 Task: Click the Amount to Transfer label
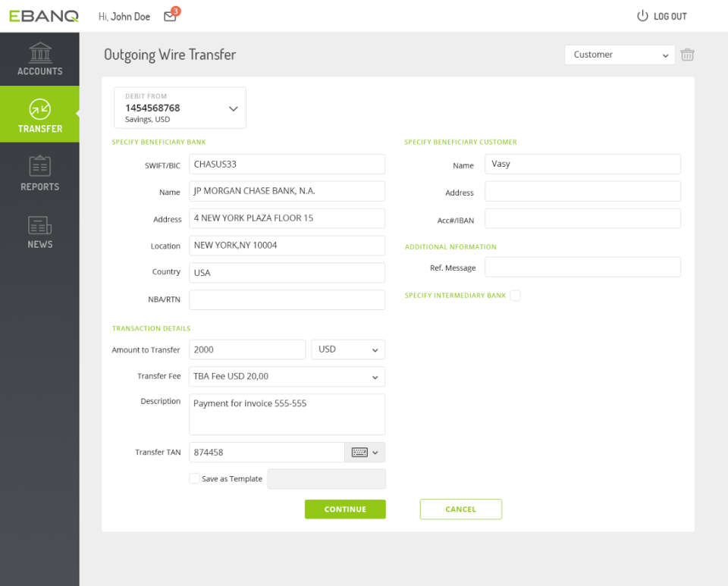146,349
